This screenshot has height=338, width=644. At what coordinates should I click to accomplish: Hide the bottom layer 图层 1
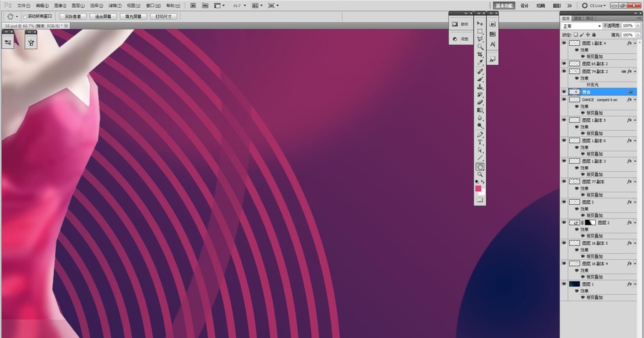coord(564,284)
